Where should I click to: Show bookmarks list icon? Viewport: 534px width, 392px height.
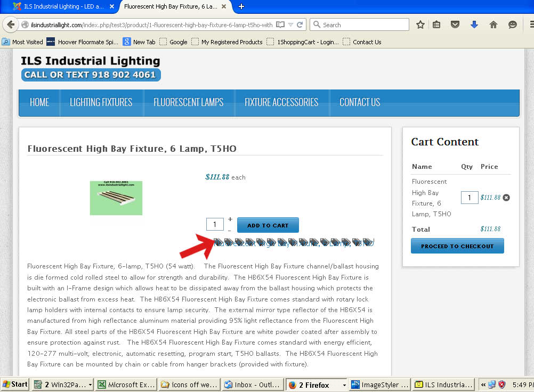click(436, 24)
